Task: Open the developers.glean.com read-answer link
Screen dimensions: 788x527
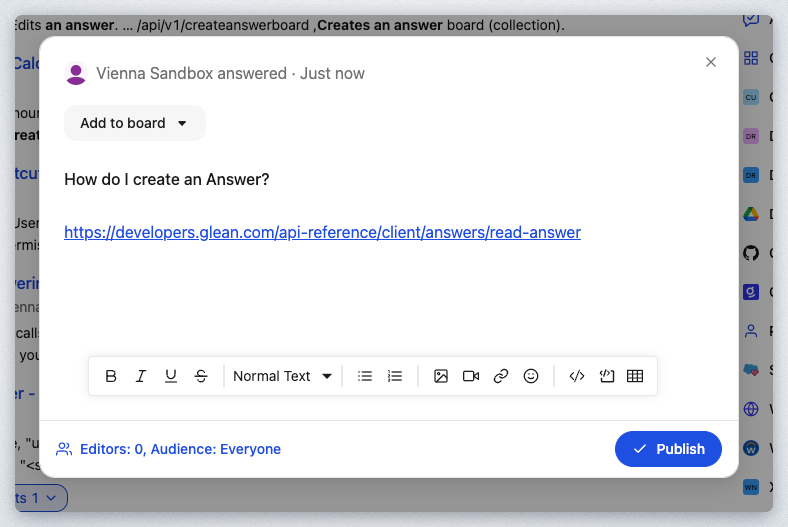Action: 322,232
